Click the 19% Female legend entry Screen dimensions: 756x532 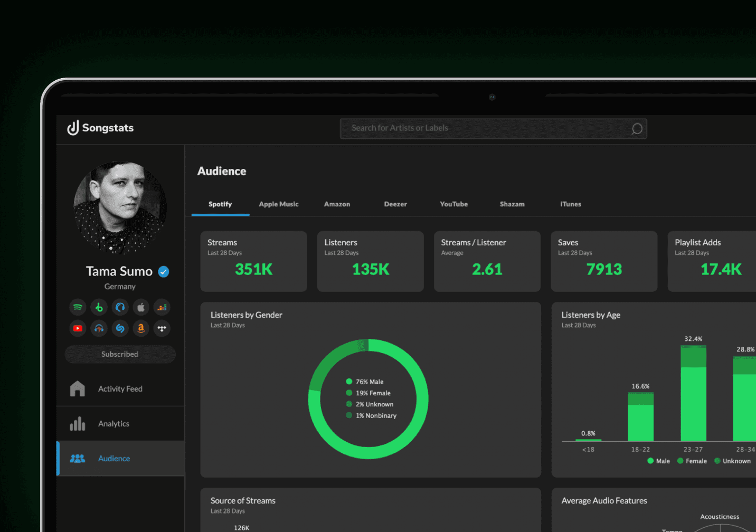368,393
